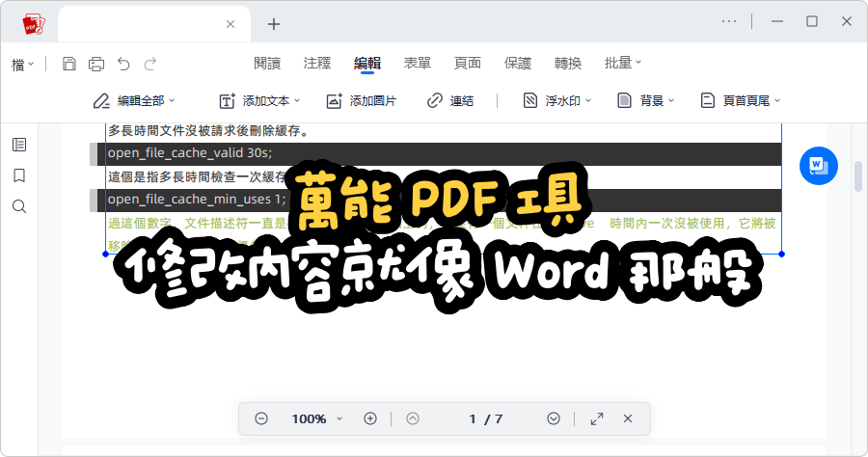Switch to the 閱讀 tab
This screenshot has height=457, width=868.
point(267,63)
